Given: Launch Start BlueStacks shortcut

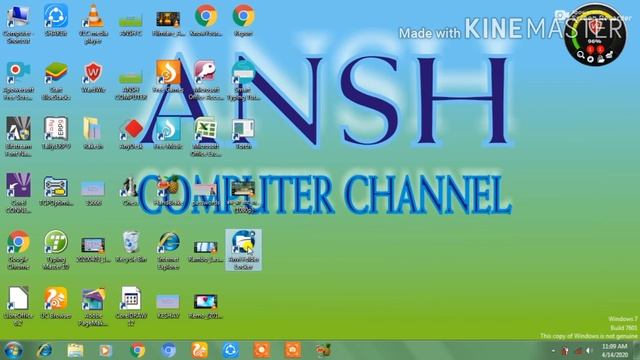Looking at the screenshot, I should coord(56,81).
